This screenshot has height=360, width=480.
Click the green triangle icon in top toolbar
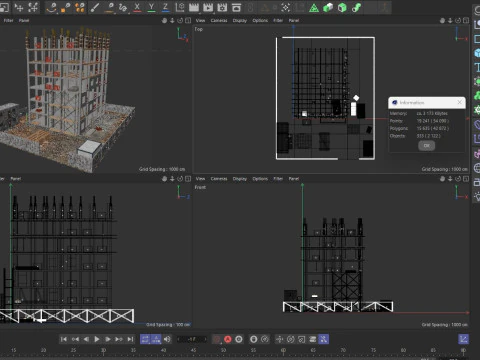click(314, 8)
